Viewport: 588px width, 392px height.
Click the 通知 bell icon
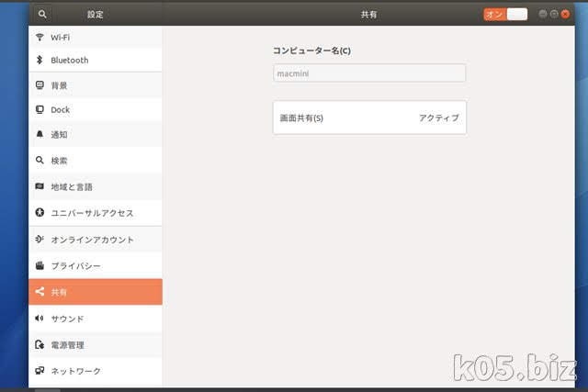point(40,134)
